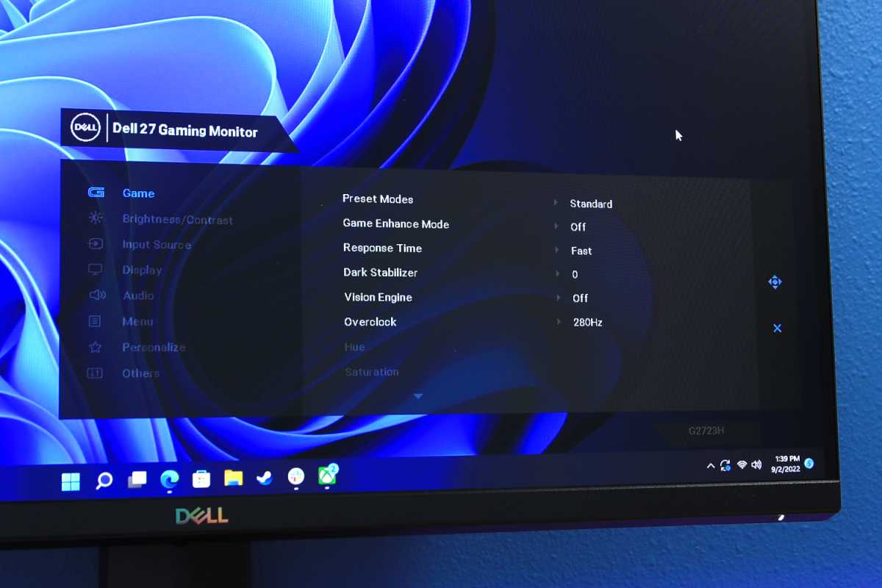Screen dimensions: 882x588
Task: Click the Standard preset value
Action: (591, 204)
